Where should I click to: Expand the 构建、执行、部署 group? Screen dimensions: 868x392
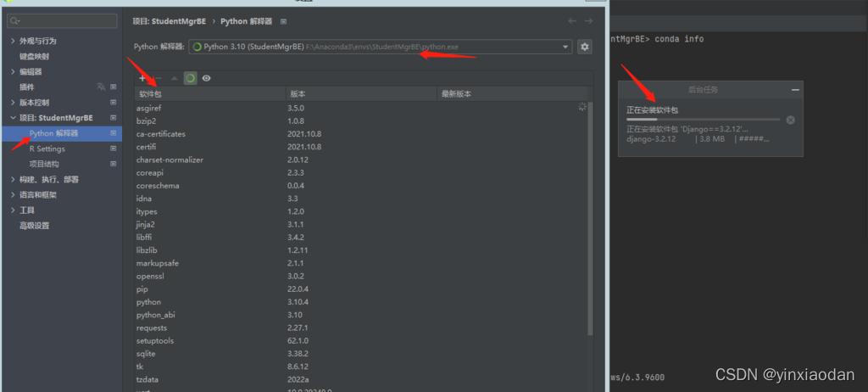(x=13, y=180)
